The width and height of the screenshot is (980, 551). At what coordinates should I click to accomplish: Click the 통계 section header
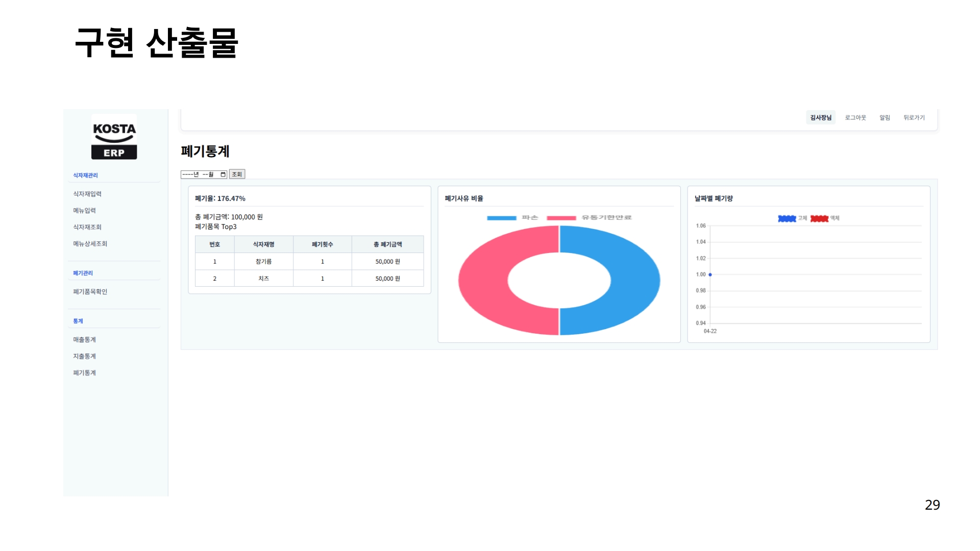click(78, 321)
